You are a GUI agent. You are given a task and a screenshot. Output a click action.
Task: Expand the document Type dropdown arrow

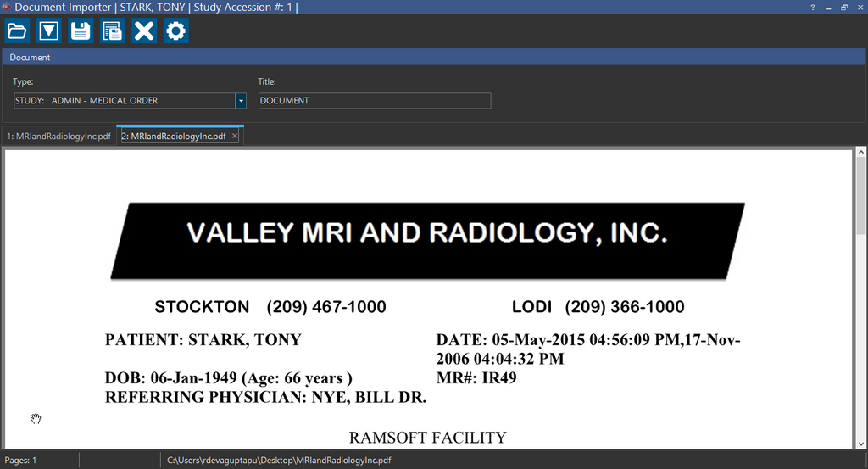click(x=241, y=101)
